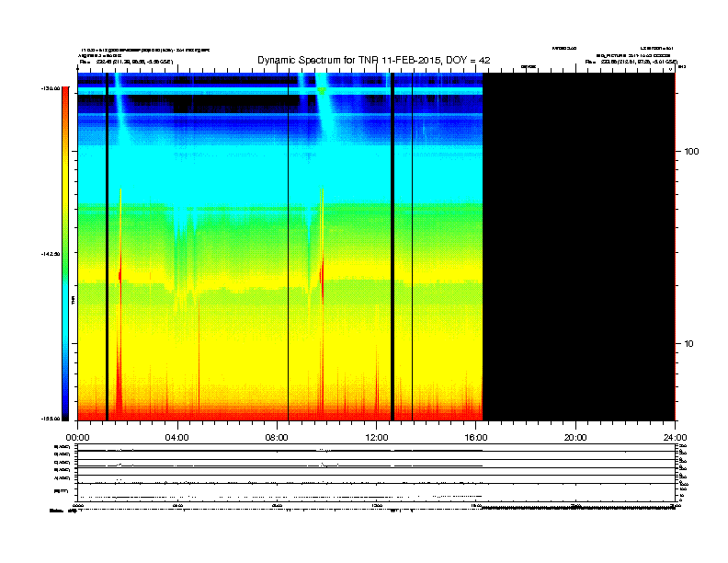Click the "08:00" time axis label
728x563 pixels.
pyautogui.click(x=277, y=438)
